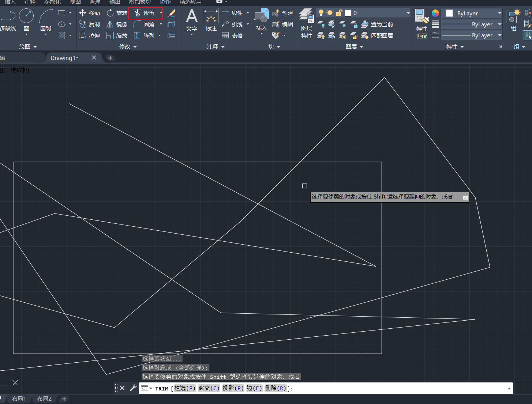Viewport: 532px width, 404px height.
Task: Select the Drawing1* document tab
Action: [x=64, y=58]
